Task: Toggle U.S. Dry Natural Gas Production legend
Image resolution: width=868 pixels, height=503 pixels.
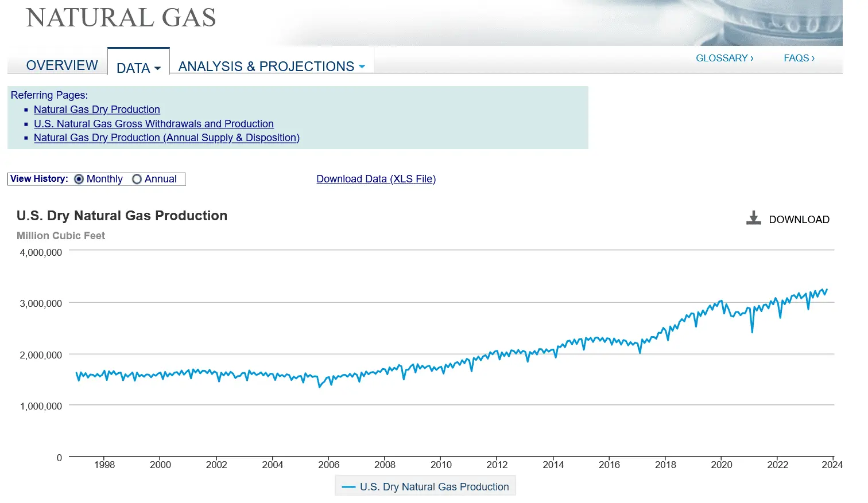Action: (434, 487)
